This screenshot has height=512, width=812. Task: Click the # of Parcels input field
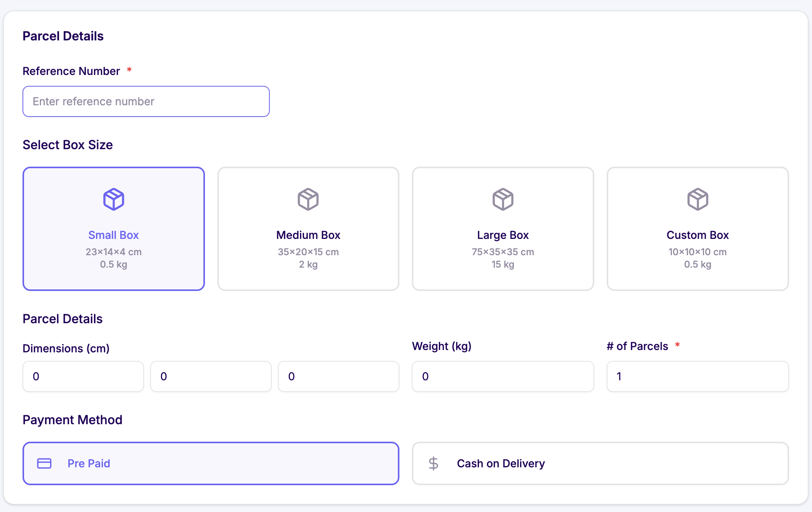pyautogui.click(x=697, y=376)
